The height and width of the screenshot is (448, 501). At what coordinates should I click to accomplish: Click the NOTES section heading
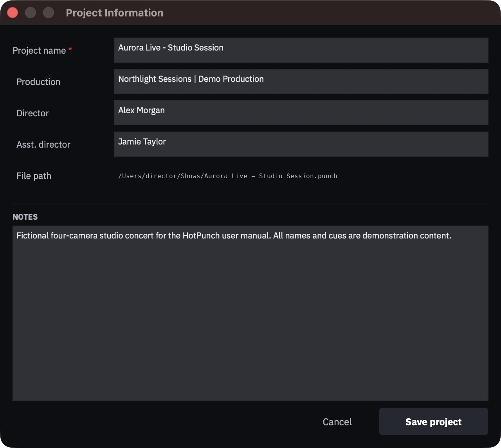pos(25,217)
